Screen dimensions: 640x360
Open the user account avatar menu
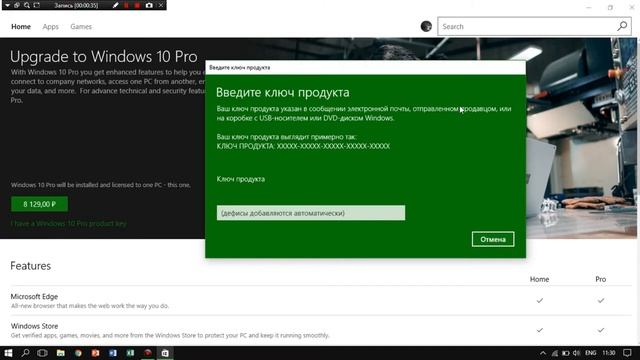pos(426,26)
